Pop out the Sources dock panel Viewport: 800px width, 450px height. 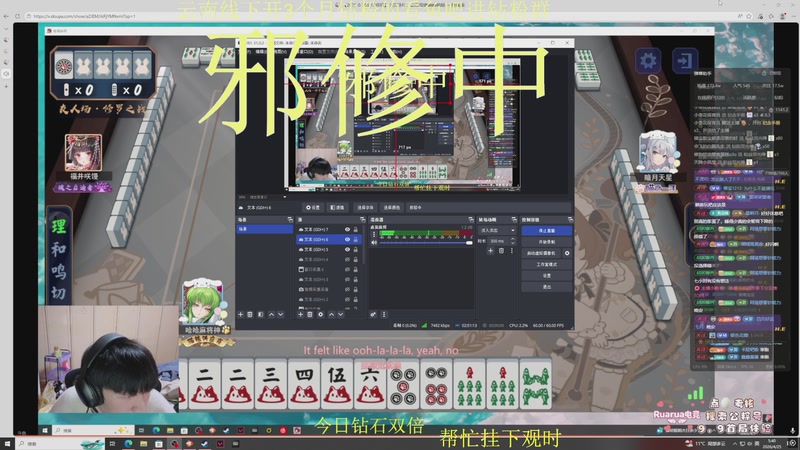(x=363, y=219)
